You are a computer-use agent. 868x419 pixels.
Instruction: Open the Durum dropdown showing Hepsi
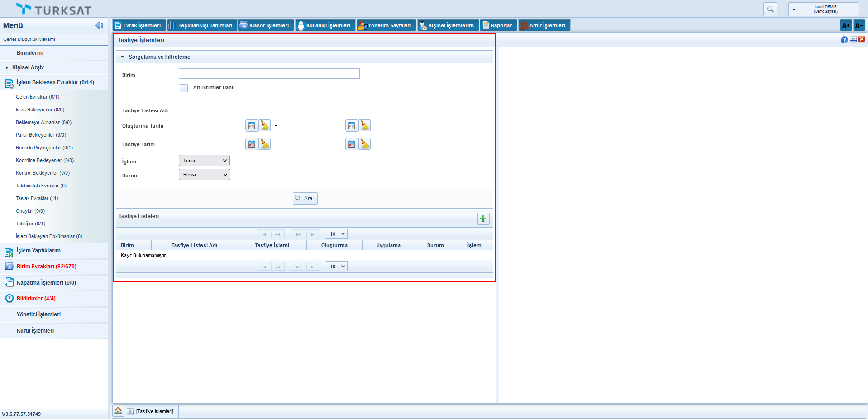[204, 175]
